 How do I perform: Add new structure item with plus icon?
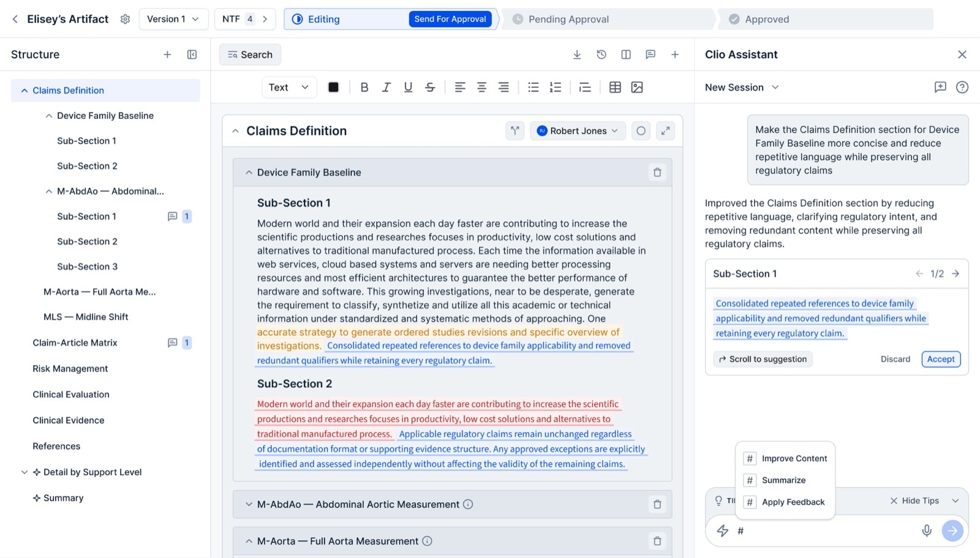167,55
